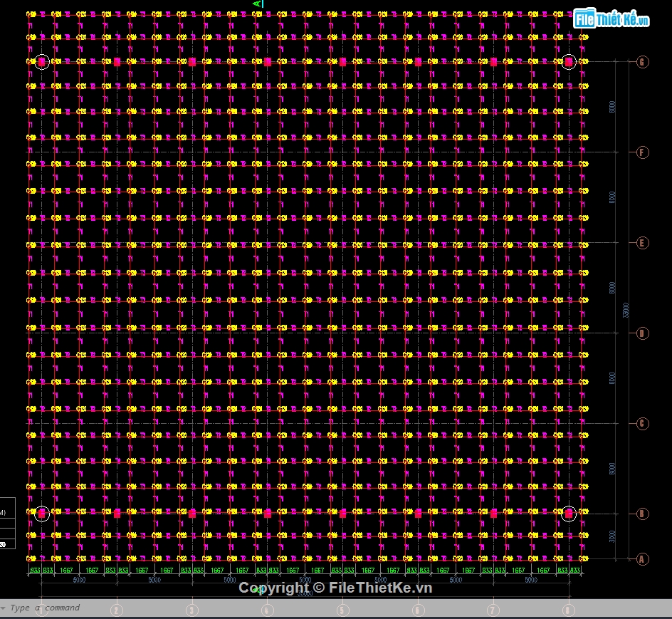Select red column marker at axis G-4
This screenshot has height=619, width=672.
(x=268, y=62)
